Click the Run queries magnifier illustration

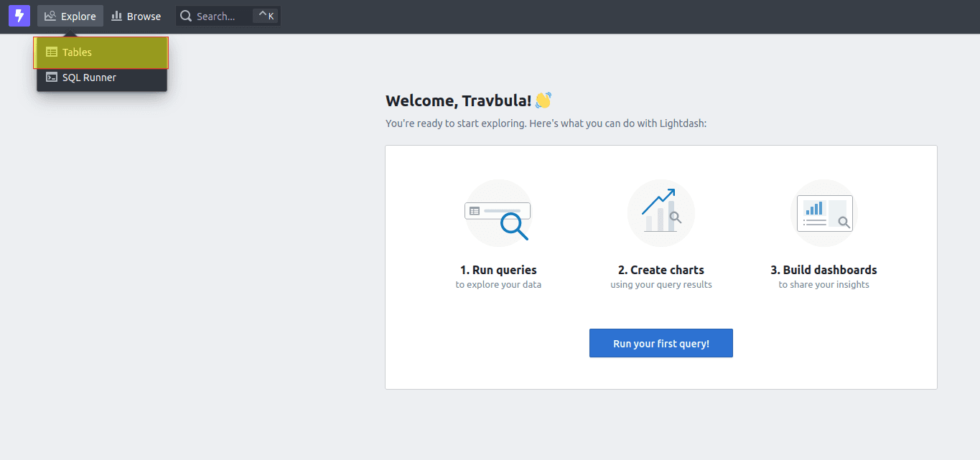point(498,213)
